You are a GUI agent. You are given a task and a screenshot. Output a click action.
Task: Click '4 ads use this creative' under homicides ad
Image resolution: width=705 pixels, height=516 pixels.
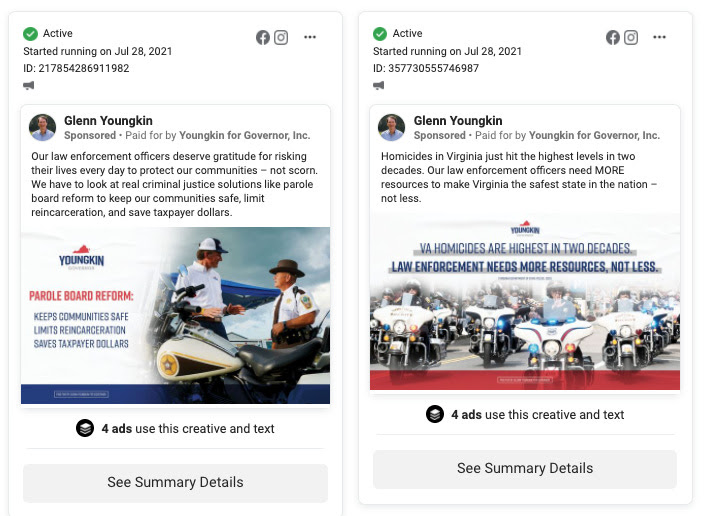coord(538,415)
